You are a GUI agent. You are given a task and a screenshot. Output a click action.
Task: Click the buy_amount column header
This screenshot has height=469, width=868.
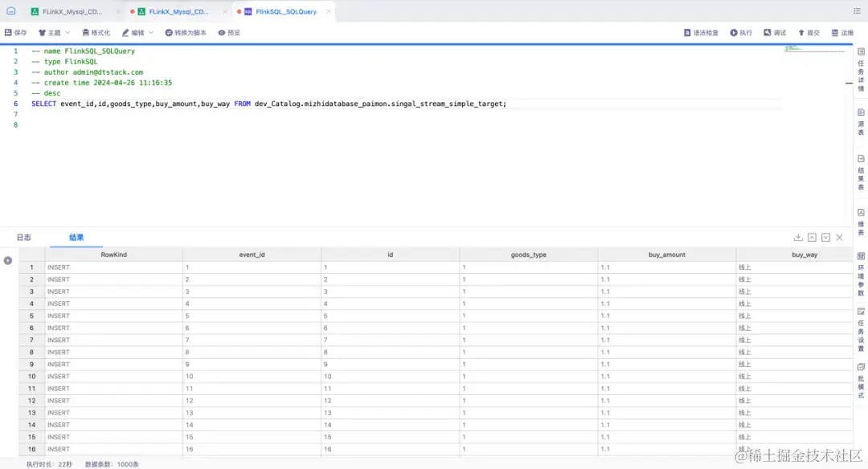pyautogui.click(x=667, y=255)
